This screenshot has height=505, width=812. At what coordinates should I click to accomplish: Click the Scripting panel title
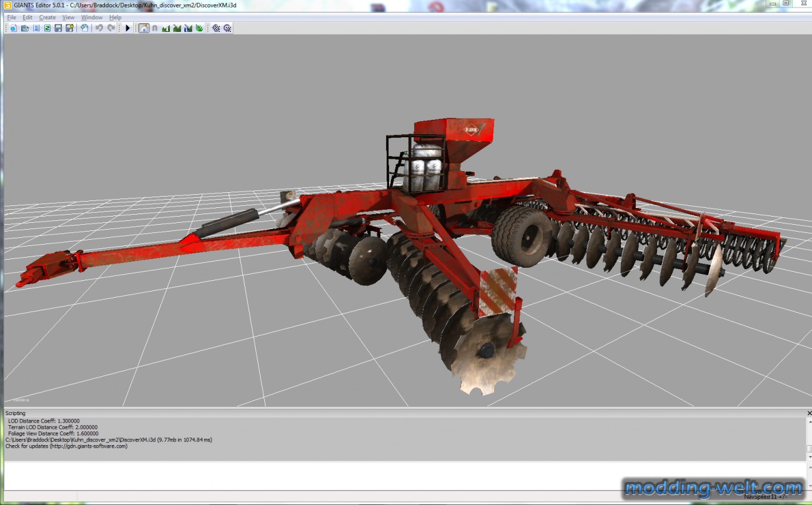click(x=16, y=413)
